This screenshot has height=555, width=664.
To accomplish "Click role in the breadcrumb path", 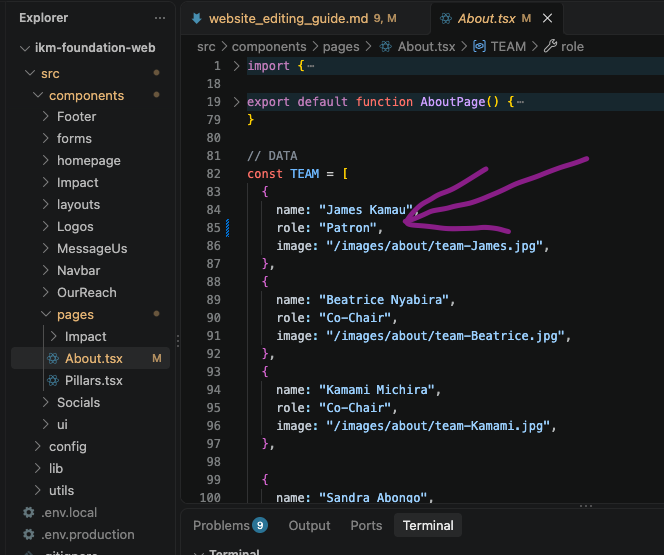I will tap(572, 47).
